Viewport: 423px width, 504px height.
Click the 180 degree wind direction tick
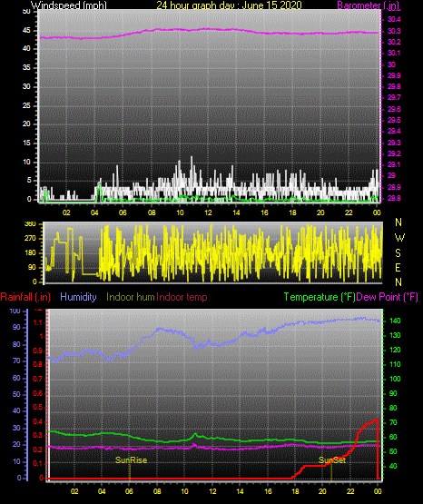click(x=30, y=253)
